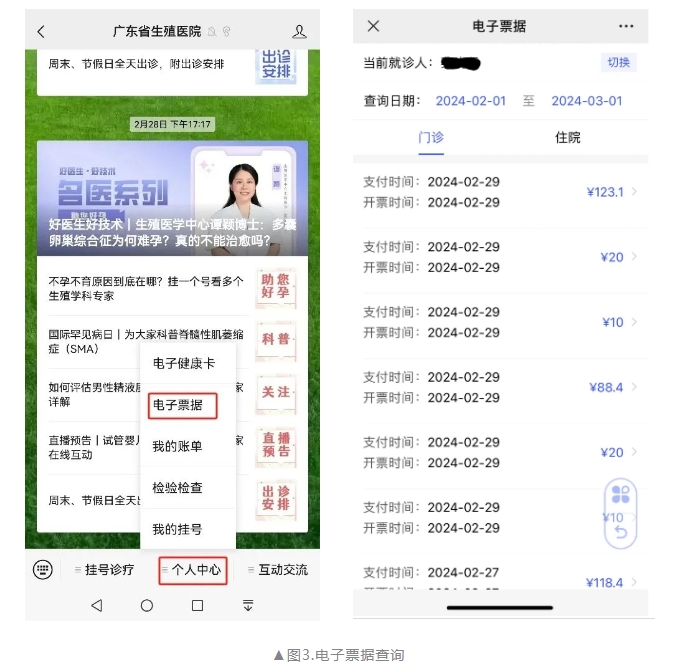The height and width of the screenshot is (671, 676).
Task: Switch to the 门诊 tab
Action: point(431,138)
